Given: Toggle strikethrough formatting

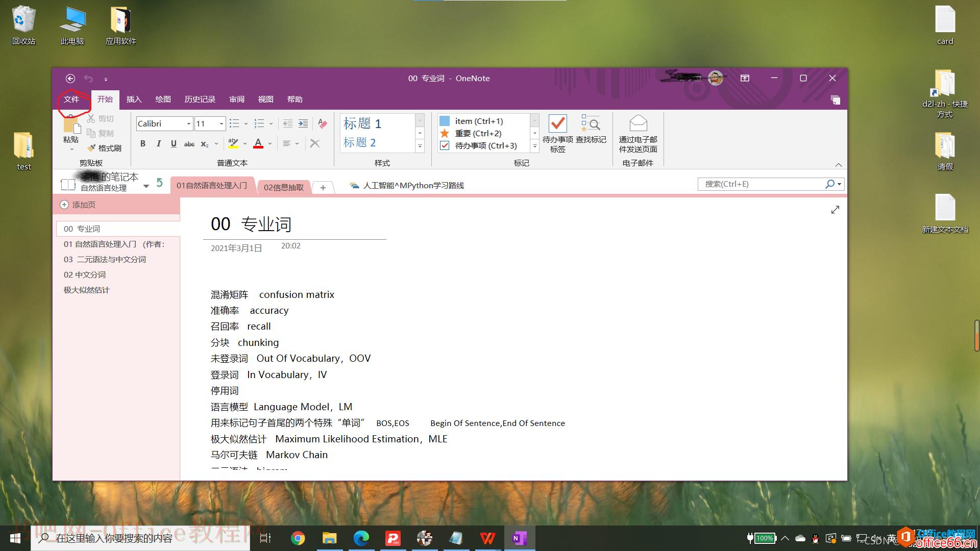Looking at the screenshot, I should click(x=189, y=144).
